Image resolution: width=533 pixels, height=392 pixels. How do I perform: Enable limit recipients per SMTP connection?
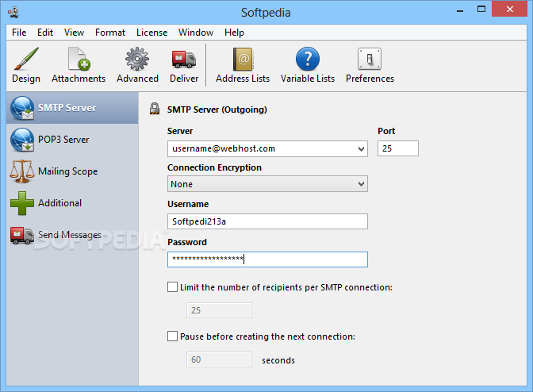click(x=172, y=287)
